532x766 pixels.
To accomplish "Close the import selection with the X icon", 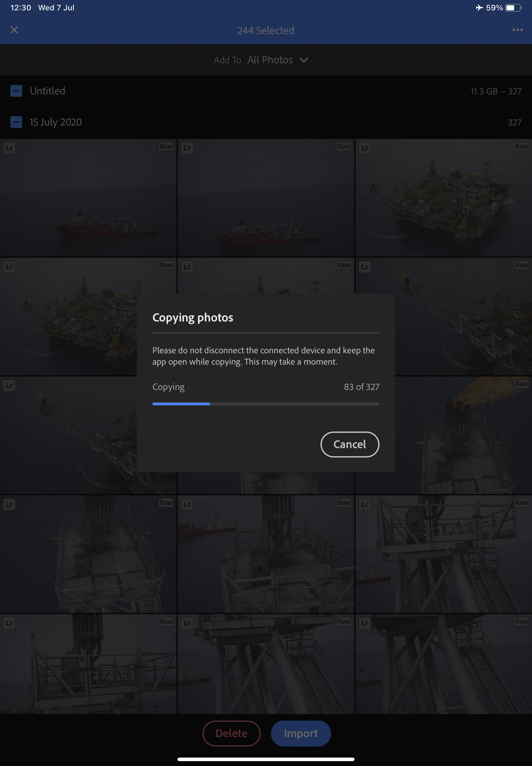I will [14, 30].
